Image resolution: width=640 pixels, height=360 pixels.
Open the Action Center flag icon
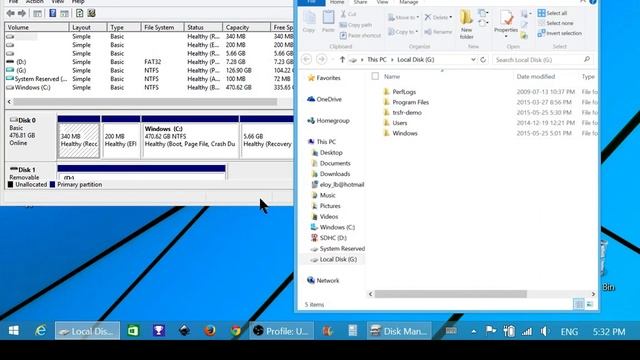coord(491,331)
